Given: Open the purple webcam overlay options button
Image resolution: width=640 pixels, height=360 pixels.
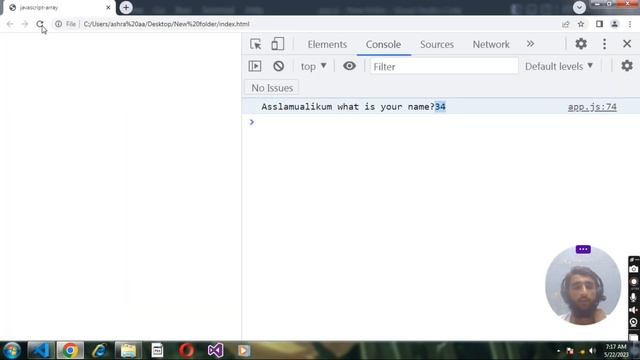Looking at the screenshot, I should pyautogui.click(x=583, y=249).
